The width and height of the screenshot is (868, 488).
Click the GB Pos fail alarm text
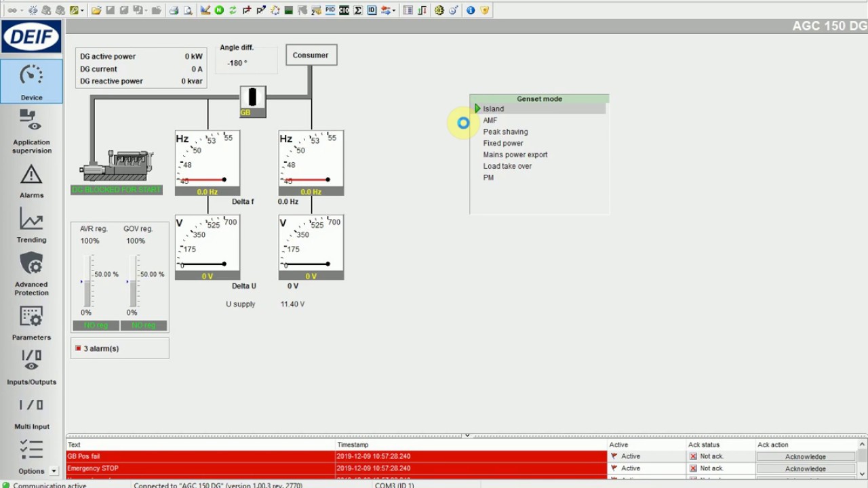pyautogui.click(x=83, y=457)
